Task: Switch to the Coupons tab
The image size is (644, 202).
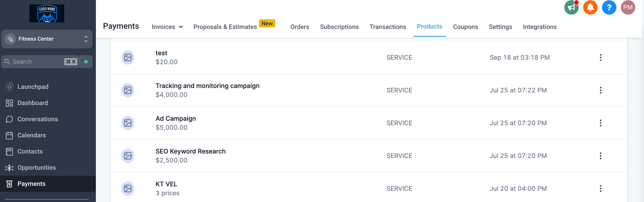Action: [x=465, y=27]
